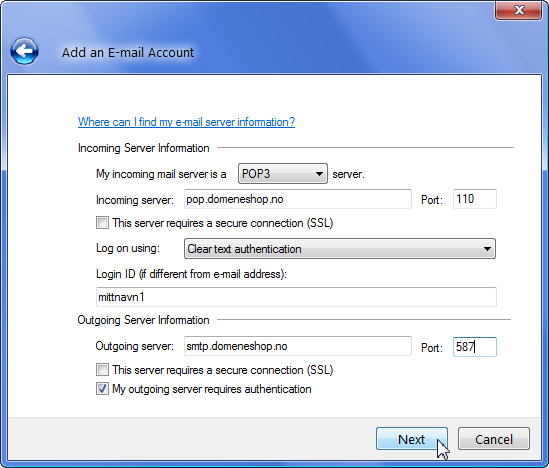Screen dimensions: 549x468
Task: Cancel the account setup
Action: 494,439
